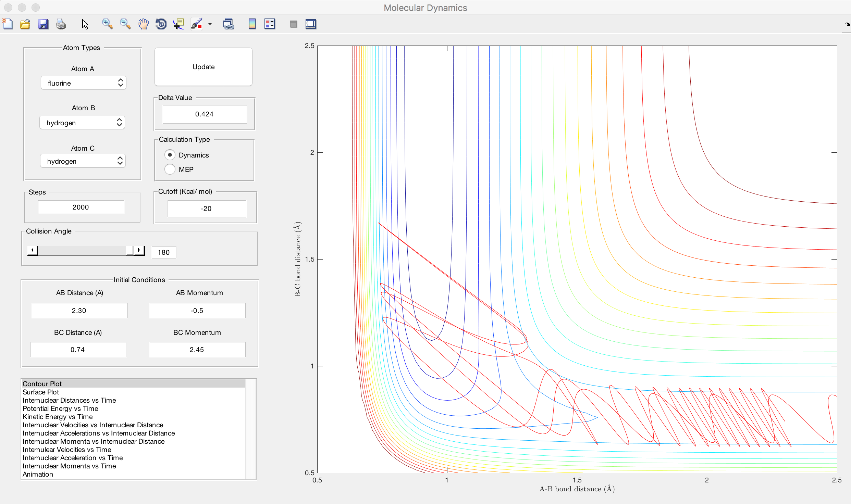Click the Print Figure icon
Screen dimensions: 851x504
click(x=61, y=24)
